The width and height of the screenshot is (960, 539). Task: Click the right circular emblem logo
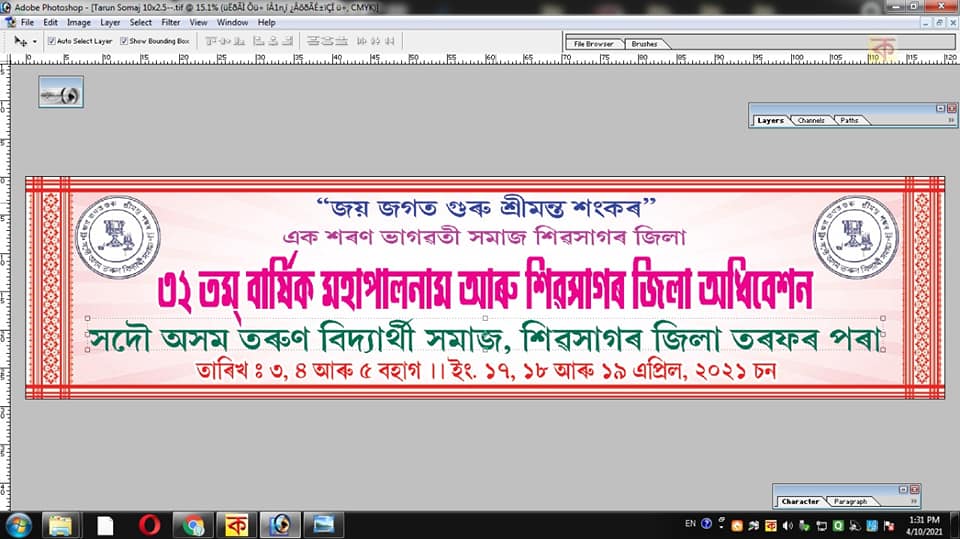pyautogui.click(x=855, y=238)
